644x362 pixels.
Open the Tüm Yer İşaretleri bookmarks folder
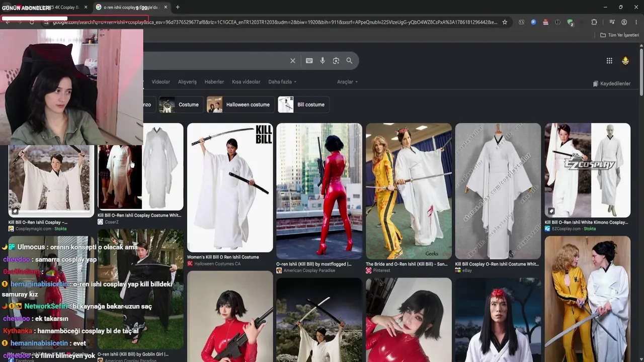click(x=619, y=35)
